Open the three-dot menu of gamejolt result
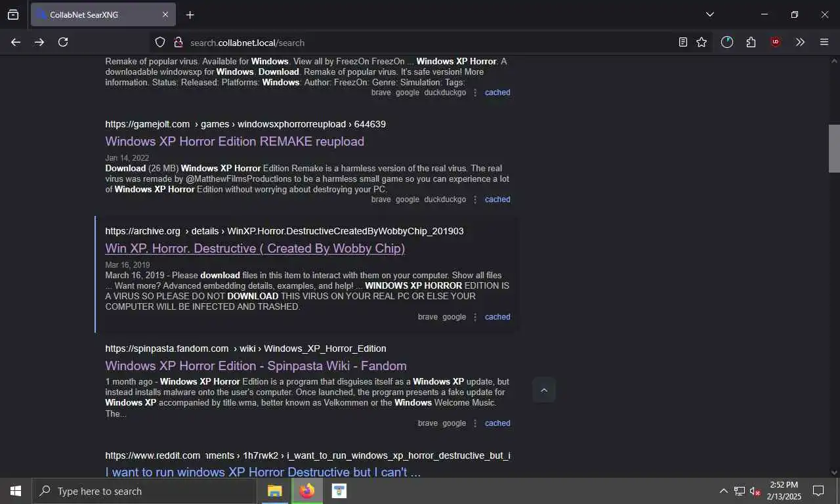Image resolution: width=840 pixels, height=504 pixels. [475, 199]
